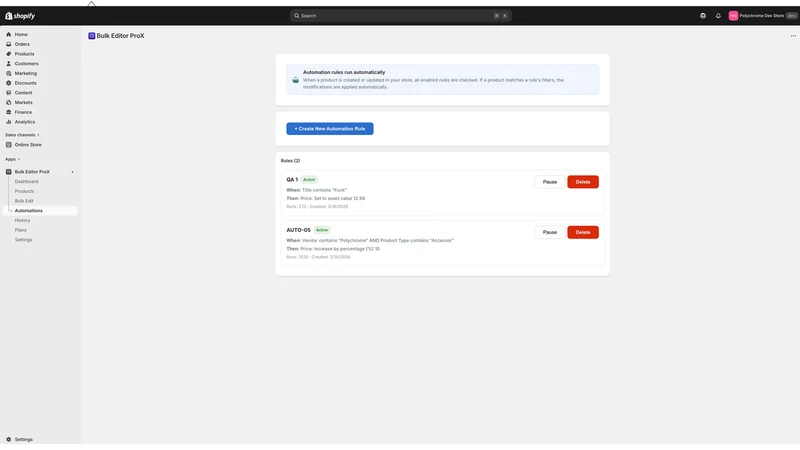Image resolution: width=800 pixels, height=450 pixels.
Task: Open the Orders icon in sidebar
Action: (9, 44)
